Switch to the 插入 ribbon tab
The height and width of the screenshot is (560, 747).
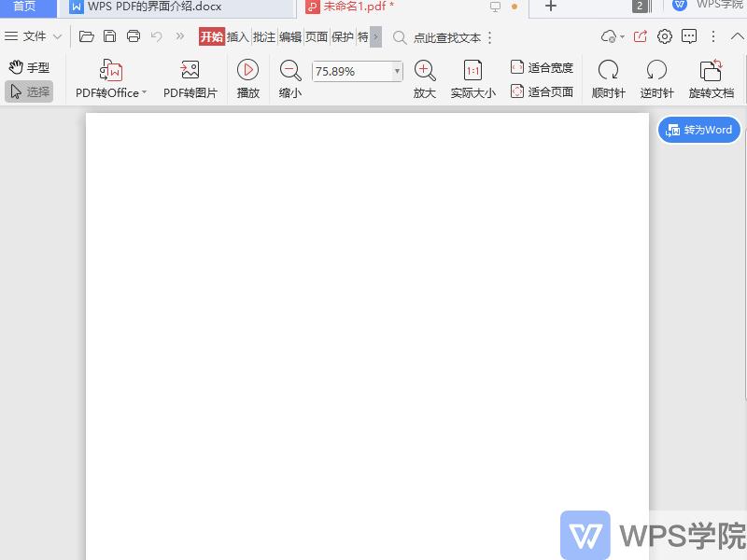pyautogui.click(x=239, y=37)
